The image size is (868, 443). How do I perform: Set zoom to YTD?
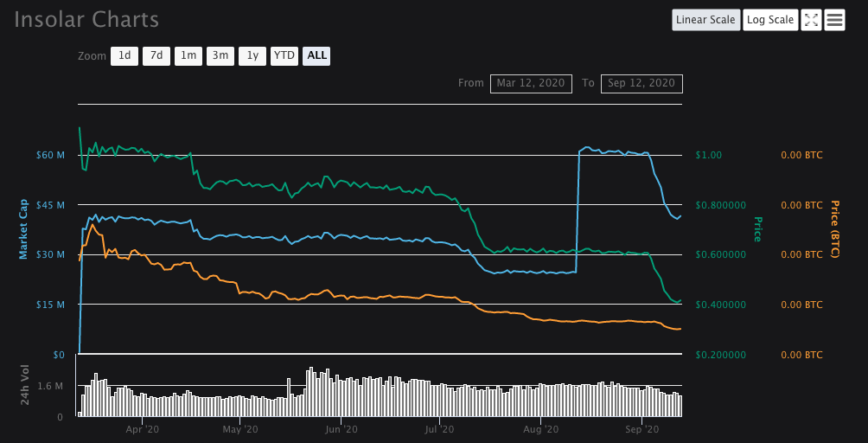(284, 56)
